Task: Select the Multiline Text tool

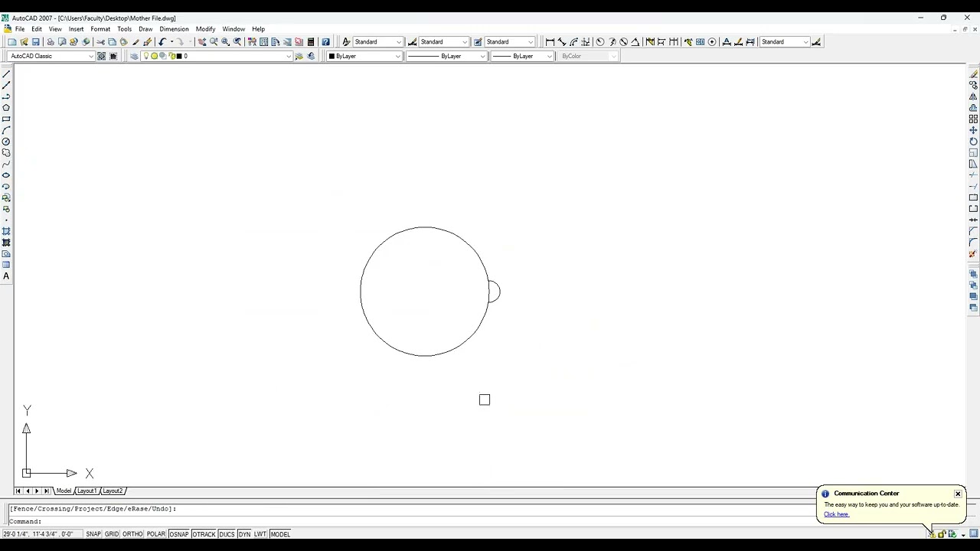Action: coord(6,276)
